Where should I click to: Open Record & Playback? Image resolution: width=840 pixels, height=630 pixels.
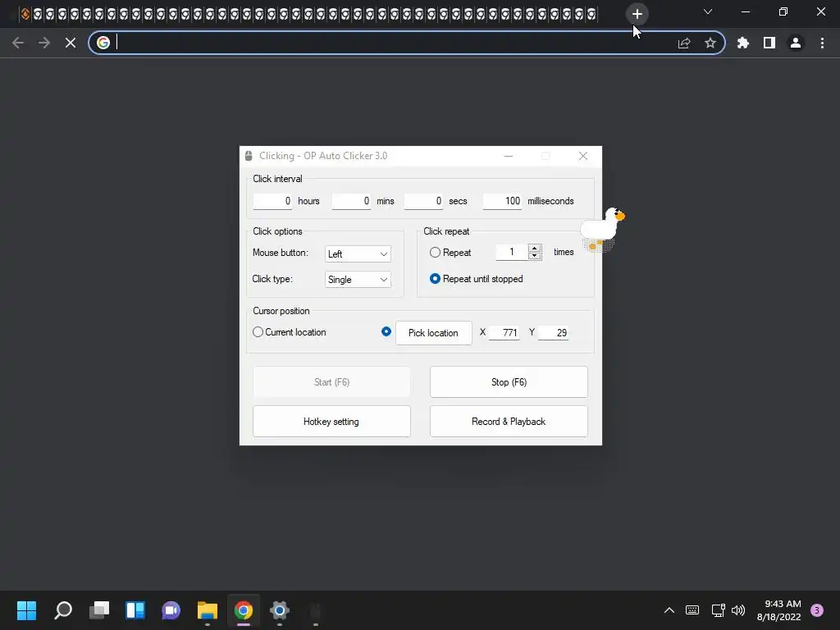pos(509,422)
